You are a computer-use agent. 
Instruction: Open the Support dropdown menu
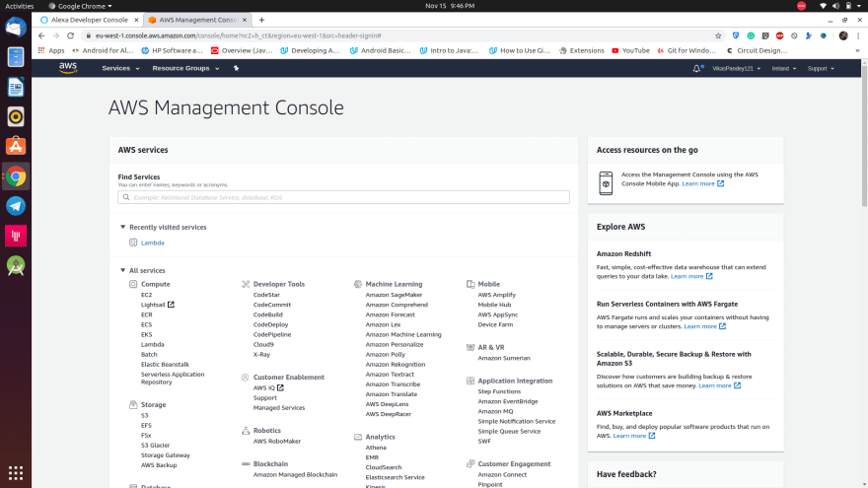(821, 69)
